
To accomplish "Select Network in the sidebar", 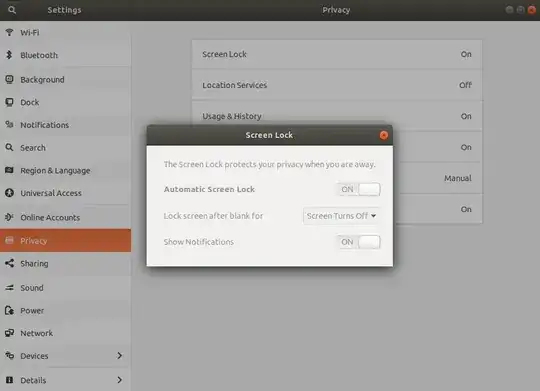I will point(65,333).
